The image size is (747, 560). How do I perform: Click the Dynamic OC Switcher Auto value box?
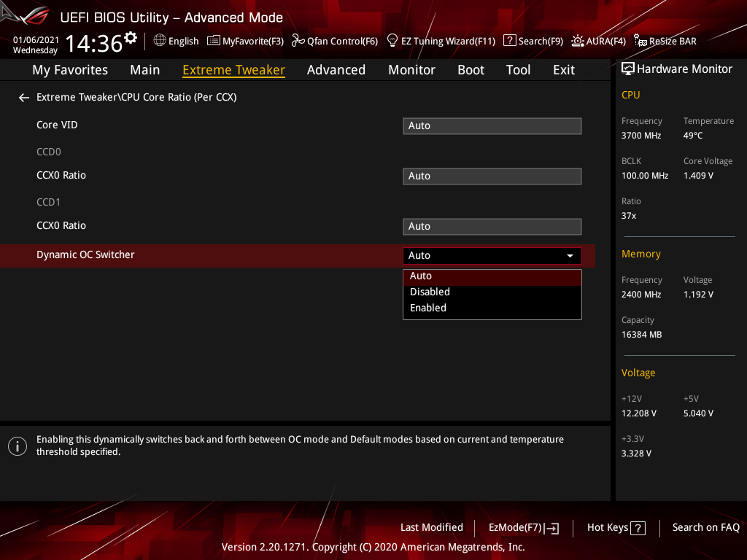tap(492, 256)
